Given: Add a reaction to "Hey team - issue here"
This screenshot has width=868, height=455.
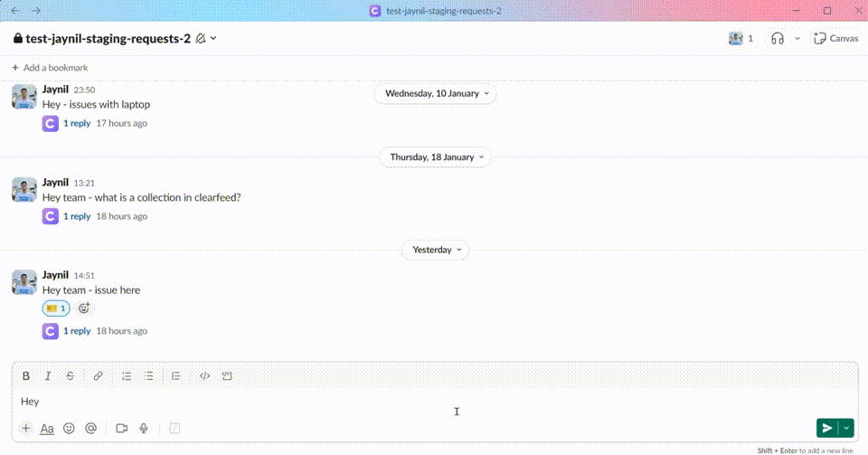Looking at the screenshot, I should 84,308.
